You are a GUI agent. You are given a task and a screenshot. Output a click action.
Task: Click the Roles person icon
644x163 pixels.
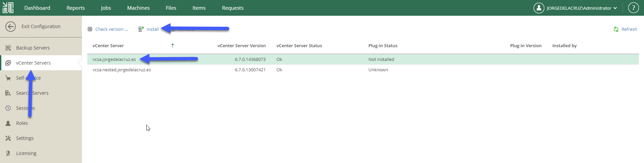point(8,123)
